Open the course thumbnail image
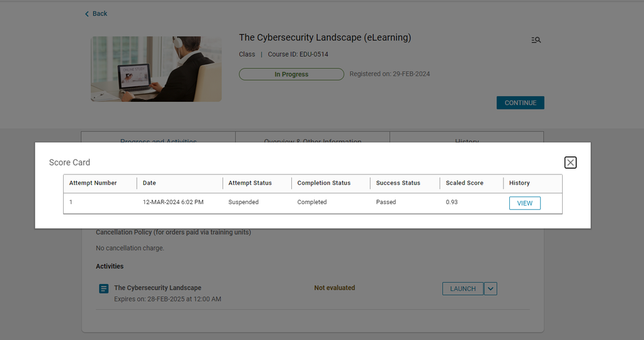Viewport: 644px width, 340px height. pyautogui.click(x=156, y=69)
